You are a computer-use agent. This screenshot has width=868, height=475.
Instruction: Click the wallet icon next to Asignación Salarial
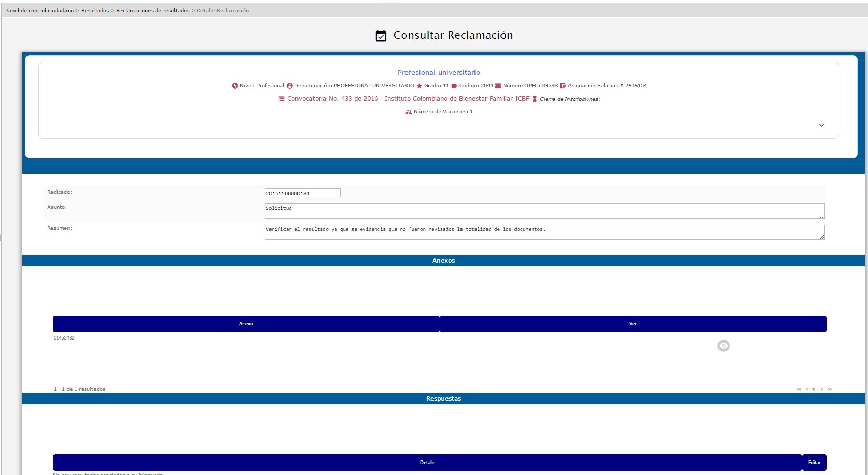563,86
